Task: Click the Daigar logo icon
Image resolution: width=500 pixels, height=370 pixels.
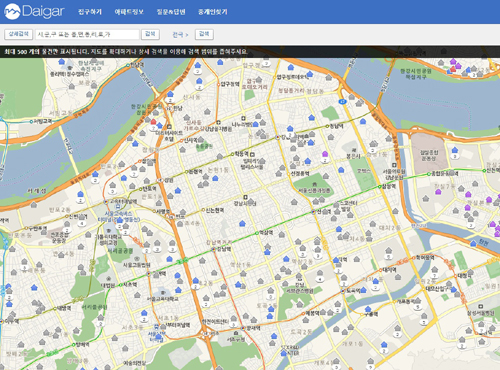Action: coord(12,11)
